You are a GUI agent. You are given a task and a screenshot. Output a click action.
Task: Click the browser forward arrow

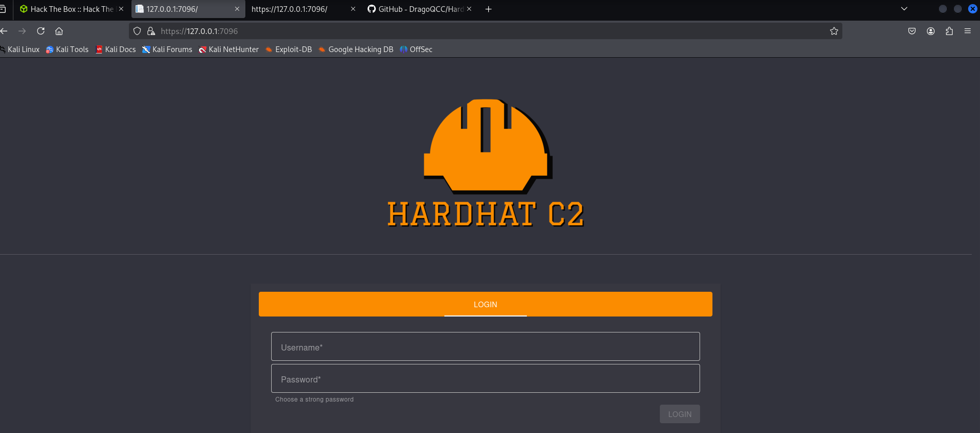pyautogui.click(x=22, y=31)
